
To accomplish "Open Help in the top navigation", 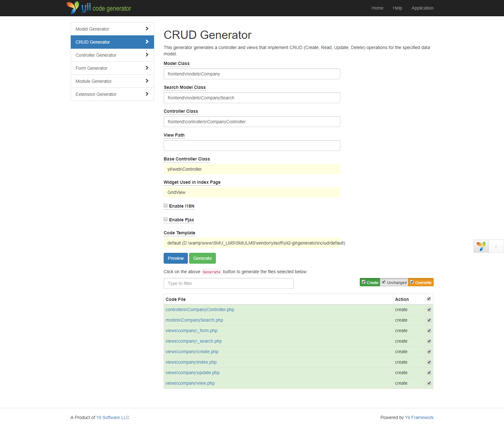I will [397, 8].
